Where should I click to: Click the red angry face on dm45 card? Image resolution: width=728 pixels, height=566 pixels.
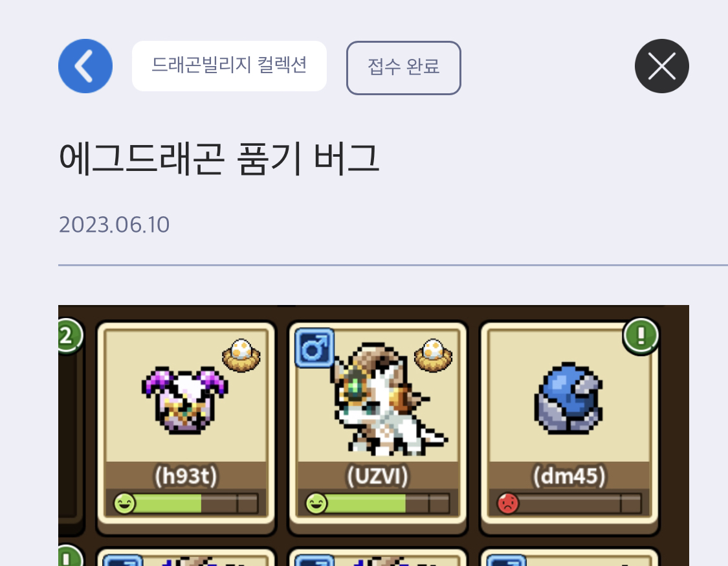pyautogui.click(x=508, y=503)
